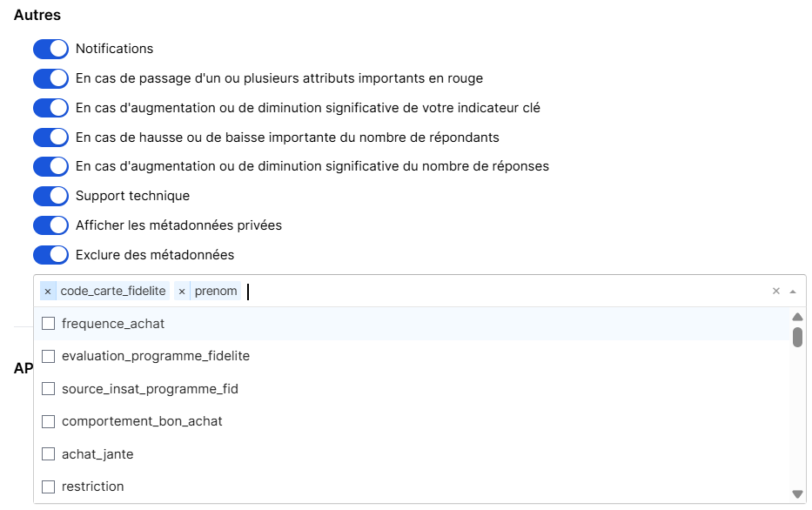812x510 pixels.
Task: Turn off Afficher les métadonnées privées
Action: [50, 225]
